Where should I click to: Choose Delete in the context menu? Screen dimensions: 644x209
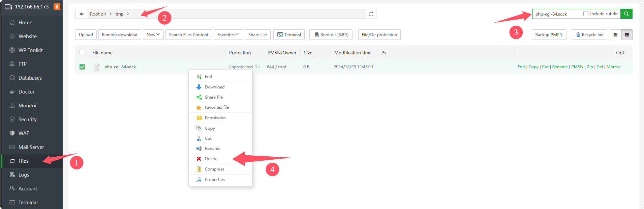220,159
